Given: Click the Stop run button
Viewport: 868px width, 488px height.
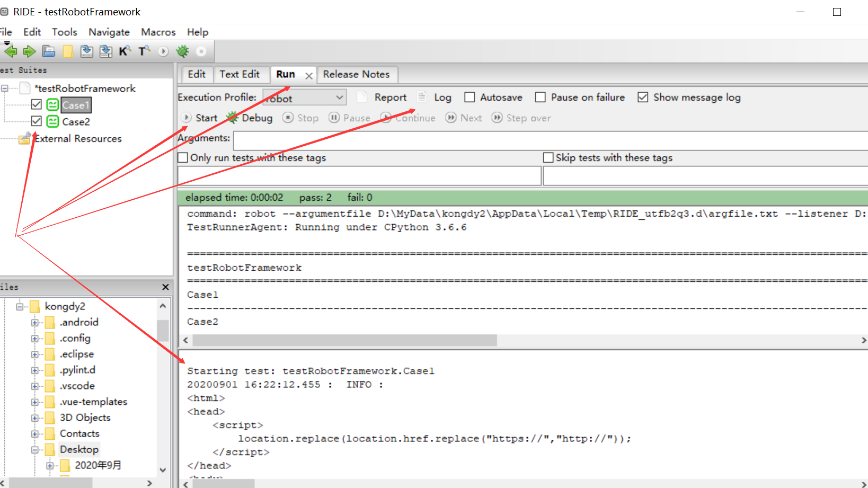Looking at the screenshot, I should coord(300,118).
